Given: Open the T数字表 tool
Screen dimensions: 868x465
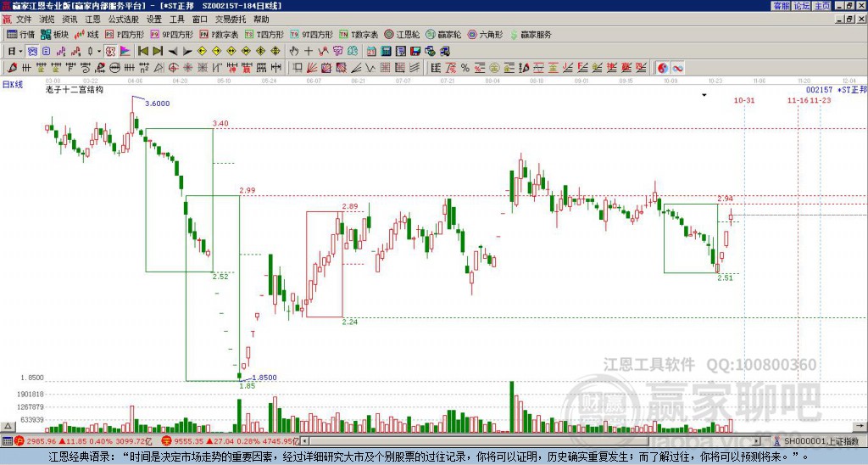Looking at the screenshot, I should coord(359,34).
